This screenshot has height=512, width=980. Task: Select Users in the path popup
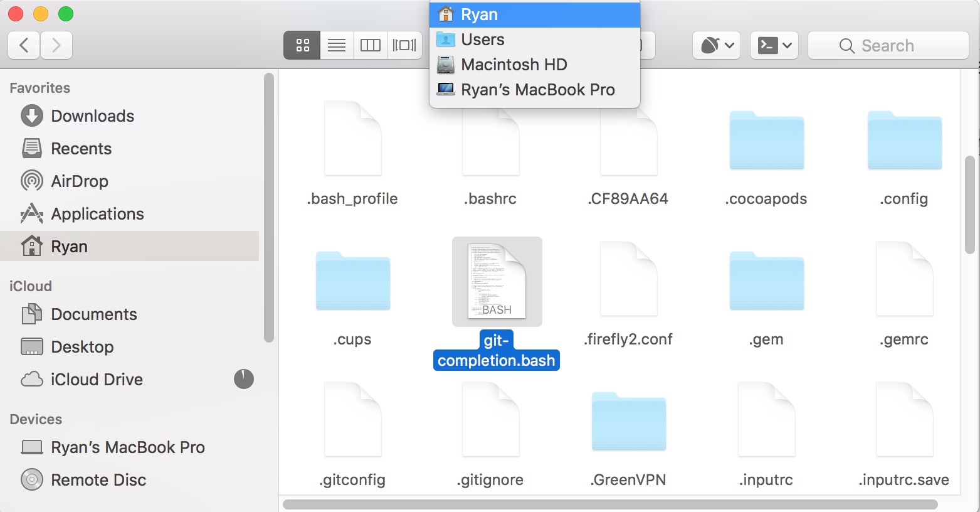[535, 40]
